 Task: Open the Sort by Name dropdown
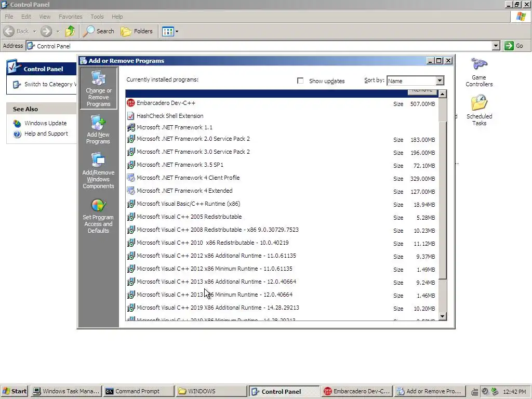click(440, 81)
